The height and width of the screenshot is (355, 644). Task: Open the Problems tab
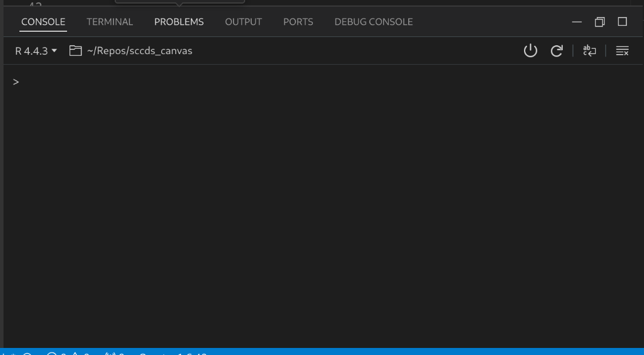[x=178, y=22]
